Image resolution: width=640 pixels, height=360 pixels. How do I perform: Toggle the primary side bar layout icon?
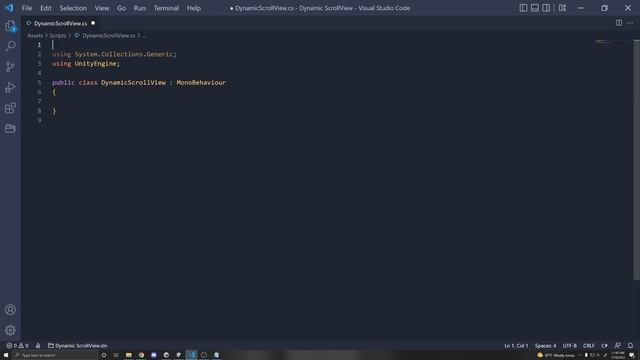523,8
